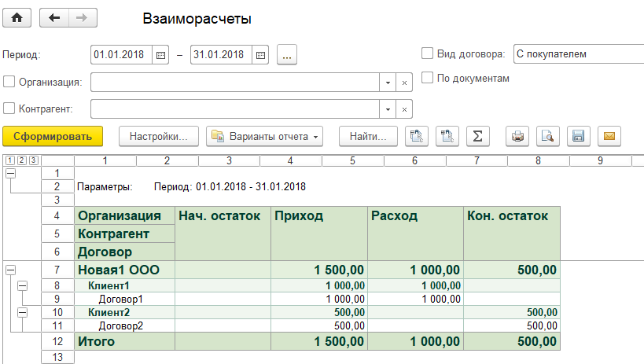This screenshot has width=644, height=364.
Task: Collapse the Клиент1 group in the report
Action: click(22, 286)
